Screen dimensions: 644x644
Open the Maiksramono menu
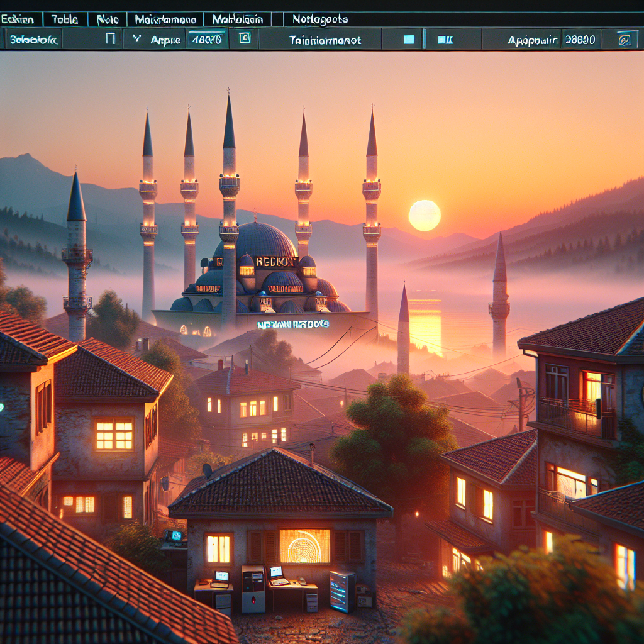165,19
